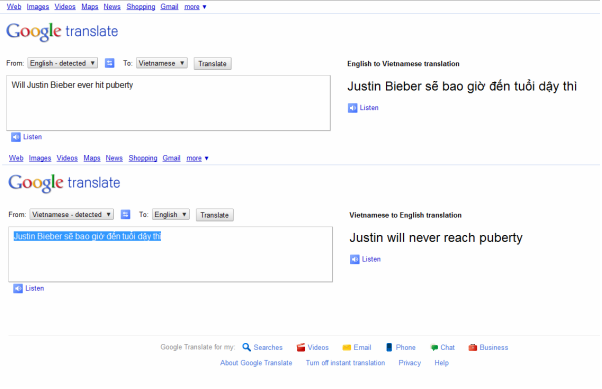Open Privacy link in footer
This screenshot has width=602, height=389.
(x=410, y=363)
